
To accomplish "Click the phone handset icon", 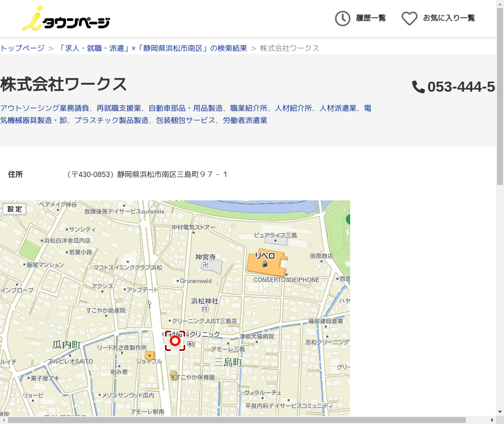I will click(419, 87).
